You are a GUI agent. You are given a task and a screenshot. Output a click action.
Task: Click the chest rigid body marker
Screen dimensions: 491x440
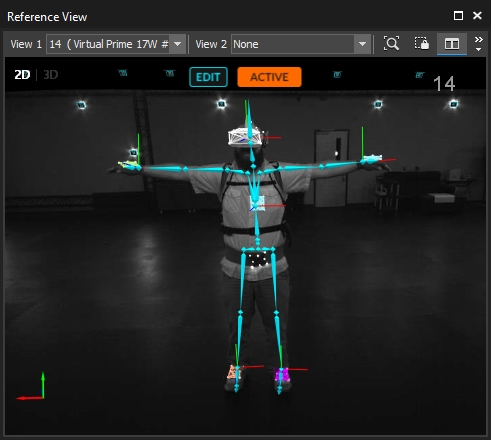(257, 203)
